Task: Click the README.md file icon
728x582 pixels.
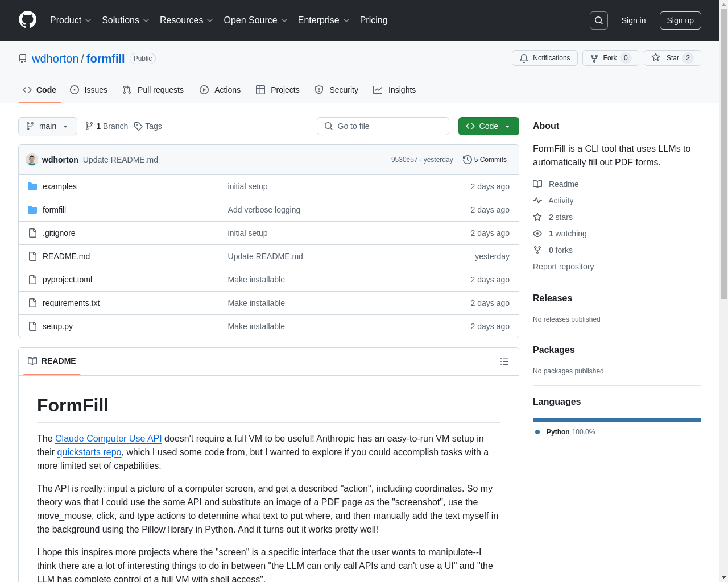Action: click(x=32, y=256)
